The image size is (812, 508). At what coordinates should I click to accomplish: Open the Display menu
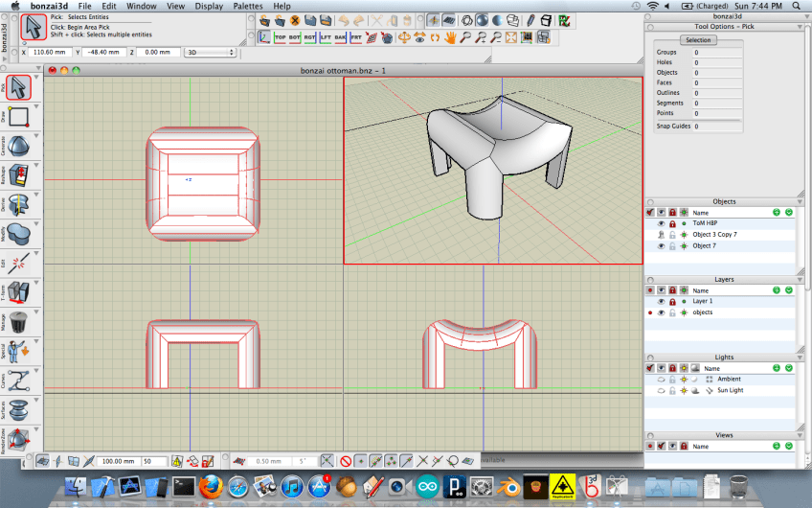209,6
